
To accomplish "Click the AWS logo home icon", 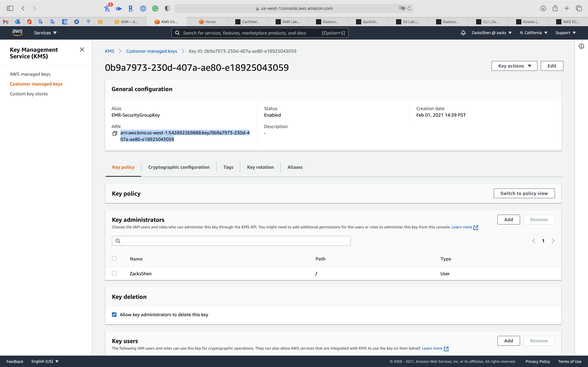I will pyautogui.click(x=17, y=33).
